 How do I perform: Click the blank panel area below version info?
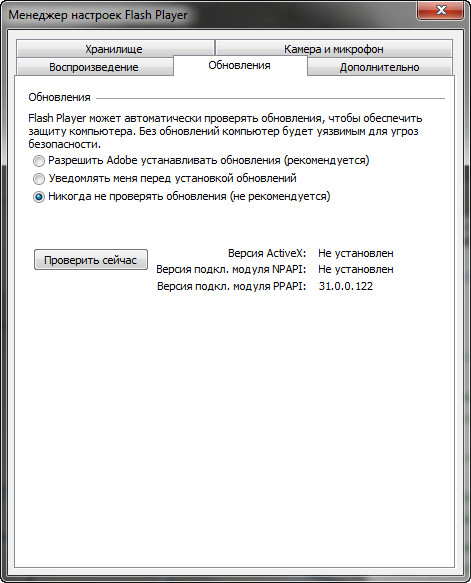coord(234,428)
